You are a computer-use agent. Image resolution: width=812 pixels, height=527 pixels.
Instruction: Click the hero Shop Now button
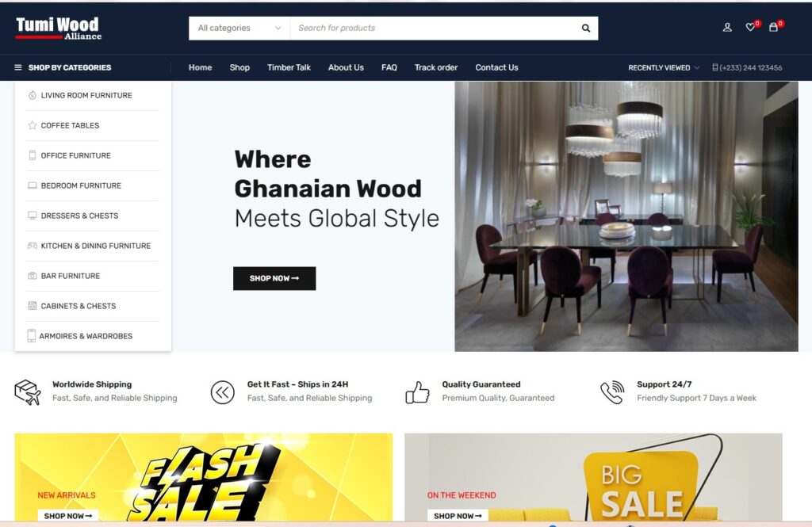274,278
